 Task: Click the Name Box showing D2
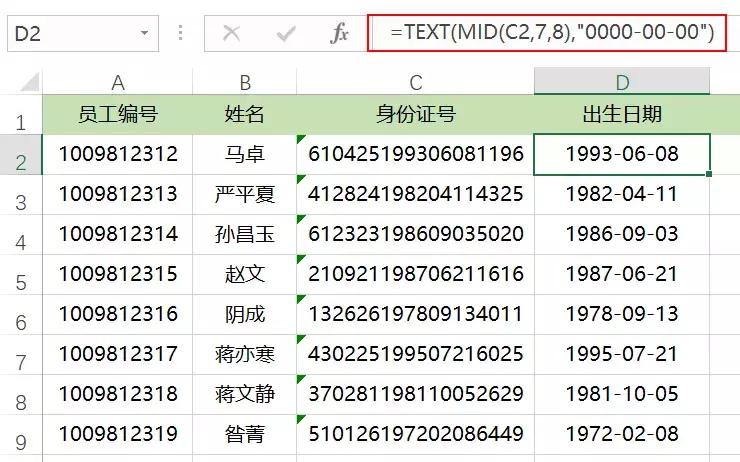(83, 33)
